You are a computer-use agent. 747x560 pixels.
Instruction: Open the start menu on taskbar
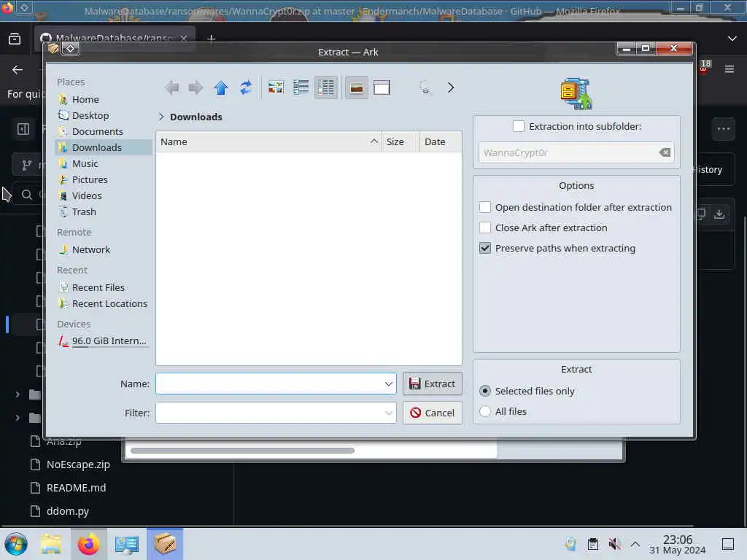point(16,544)
